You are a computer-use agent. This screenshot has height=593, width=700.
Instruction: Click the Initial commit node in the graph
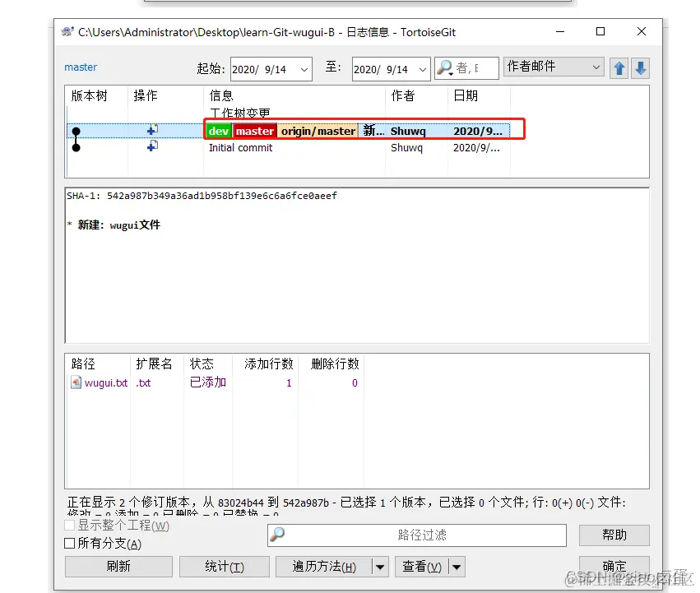76,148
